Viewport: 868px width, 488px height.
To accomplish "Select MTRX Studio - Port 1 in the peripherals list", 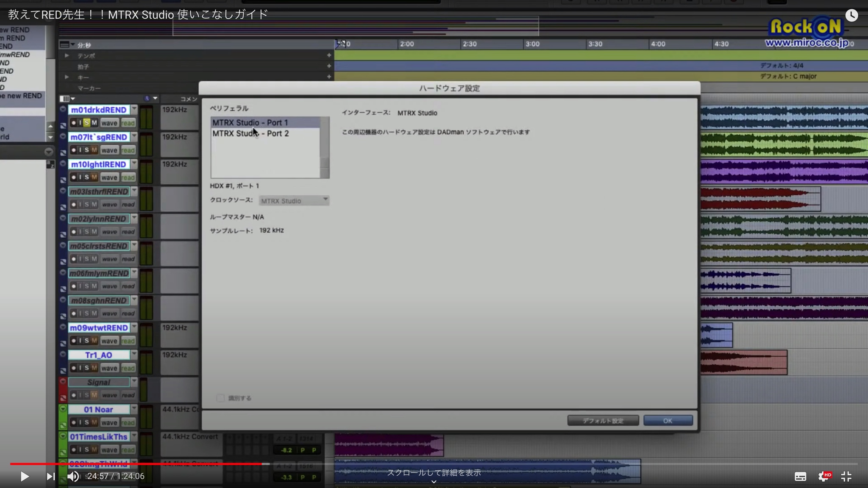I will 265,122.
